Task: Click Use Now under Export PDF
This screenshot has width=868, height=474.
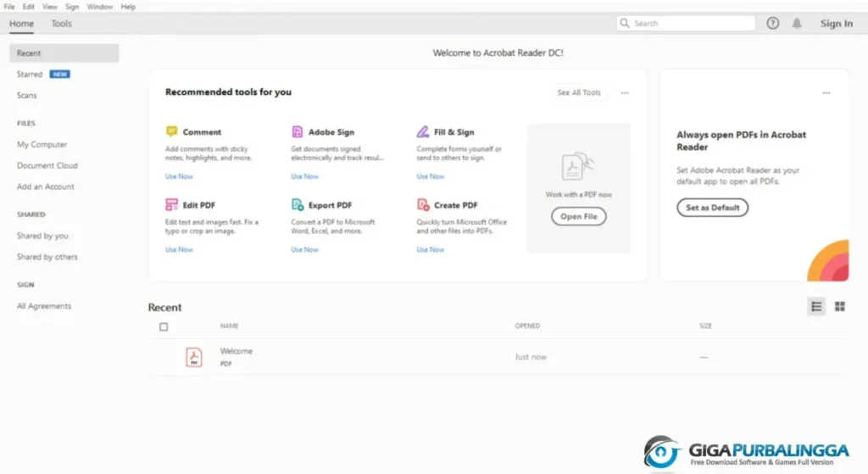Action: [304, 249]
